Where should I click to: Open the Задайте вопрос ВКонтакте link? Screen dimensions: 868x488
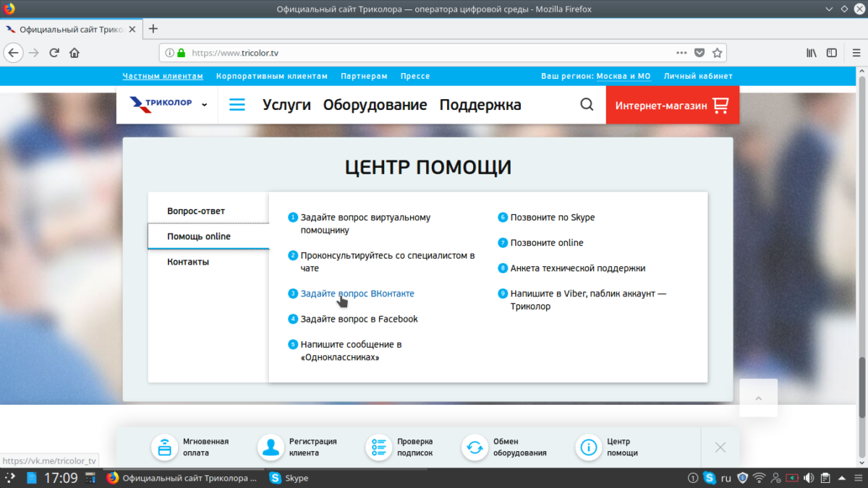click(x=357, y=294)
